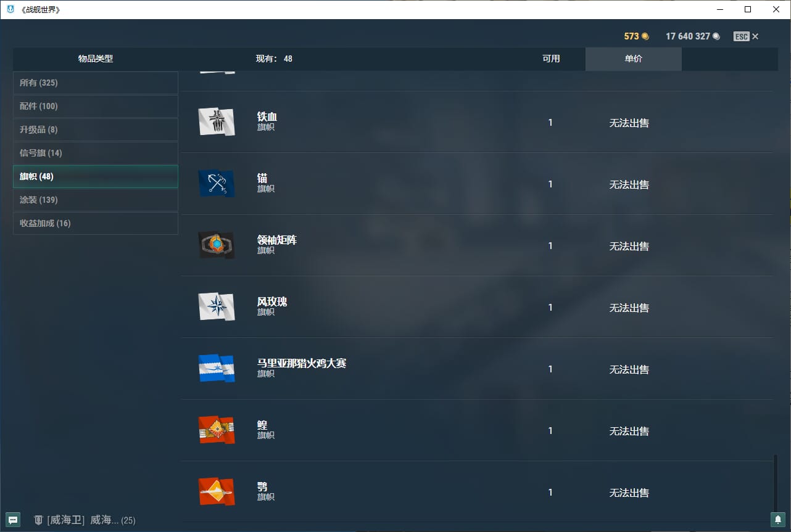
Task: Click the 马里亚那猎火鸡大赛 flag icon
Action: click(216, 369)
